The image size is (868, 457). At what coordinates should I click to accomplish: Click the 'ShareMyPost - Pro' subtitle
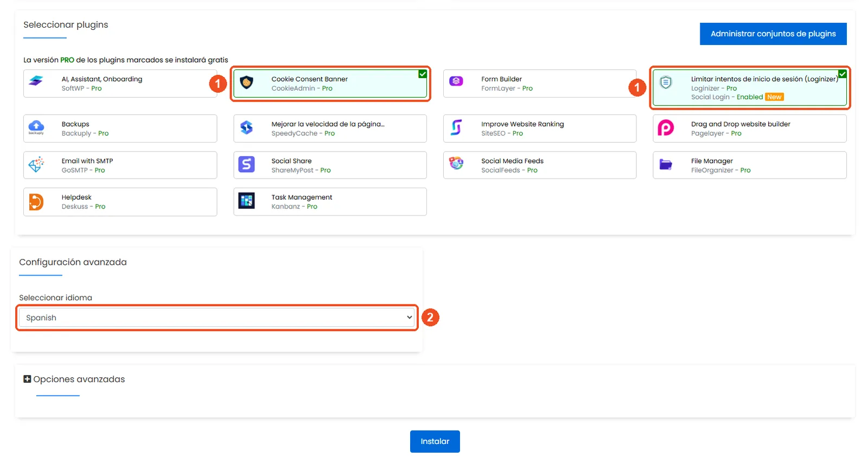(301, 170)
